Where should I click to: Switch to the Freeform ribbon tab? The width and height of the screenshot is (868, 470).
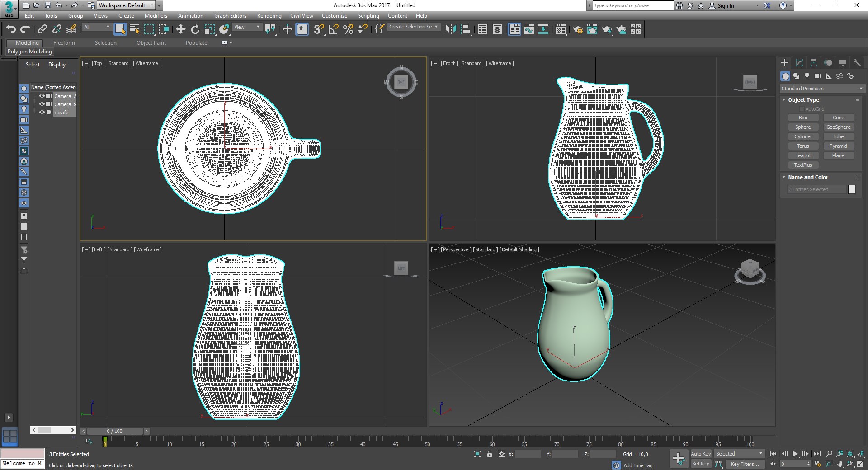[64, 43]
